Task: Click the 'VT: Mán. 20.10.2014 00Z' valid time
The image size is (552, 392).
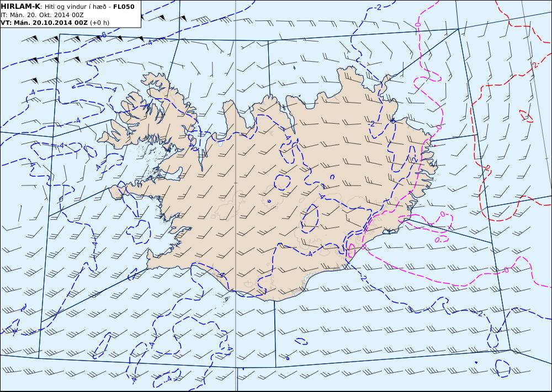Action: pyautogui.click(x=44, y=23)
